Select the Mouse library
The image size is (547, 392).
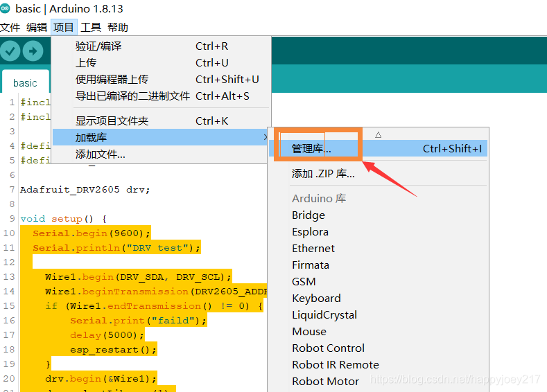379,331
